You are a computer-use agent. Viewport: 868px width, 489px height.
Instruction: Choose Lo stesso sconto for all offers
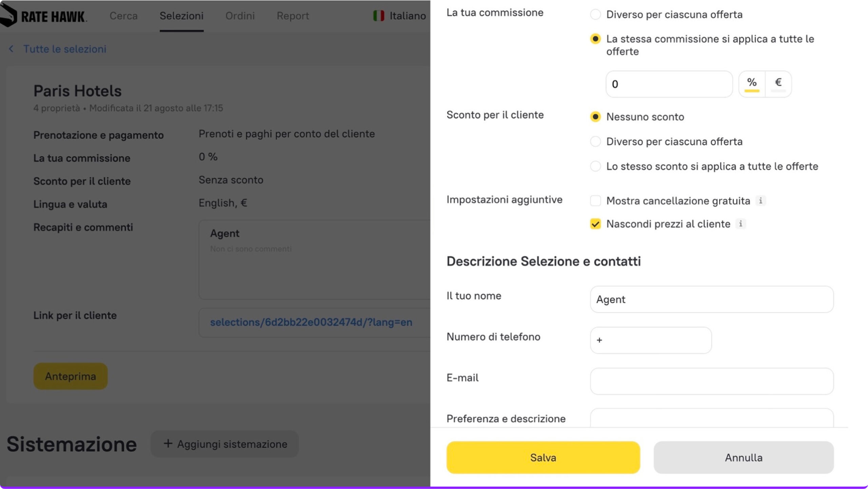pos(595,166)
